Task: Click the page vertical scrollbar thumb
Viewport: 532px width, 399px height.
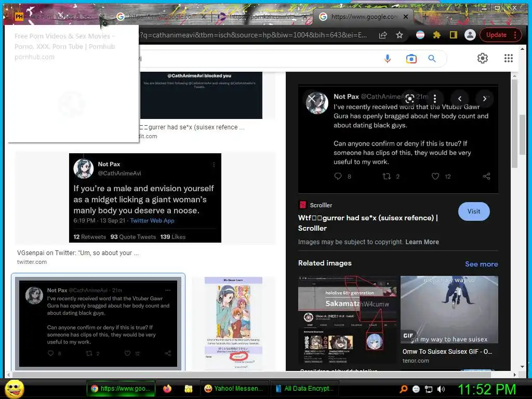Action: point(523,135)
